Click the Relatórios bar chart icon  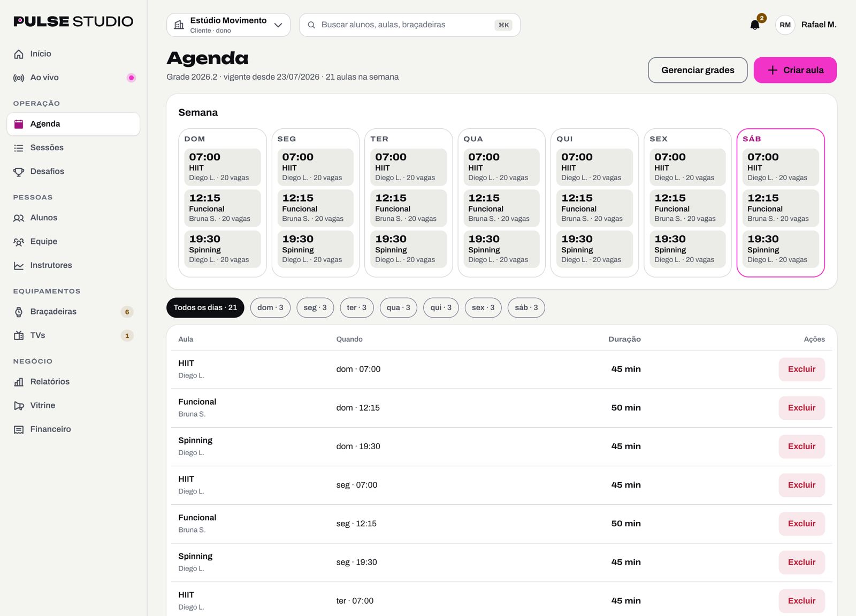19,382
